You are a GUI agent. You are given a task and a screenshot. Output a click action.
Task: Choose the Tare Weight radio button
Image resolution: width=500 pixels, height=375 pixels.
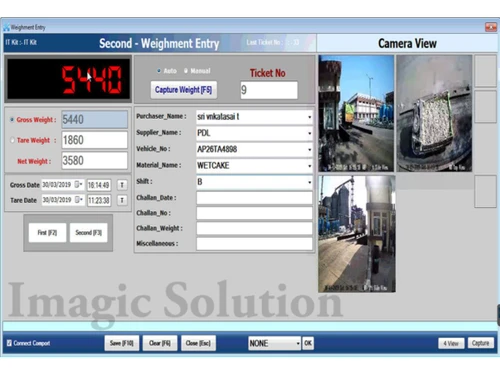[x=12, y=140]
